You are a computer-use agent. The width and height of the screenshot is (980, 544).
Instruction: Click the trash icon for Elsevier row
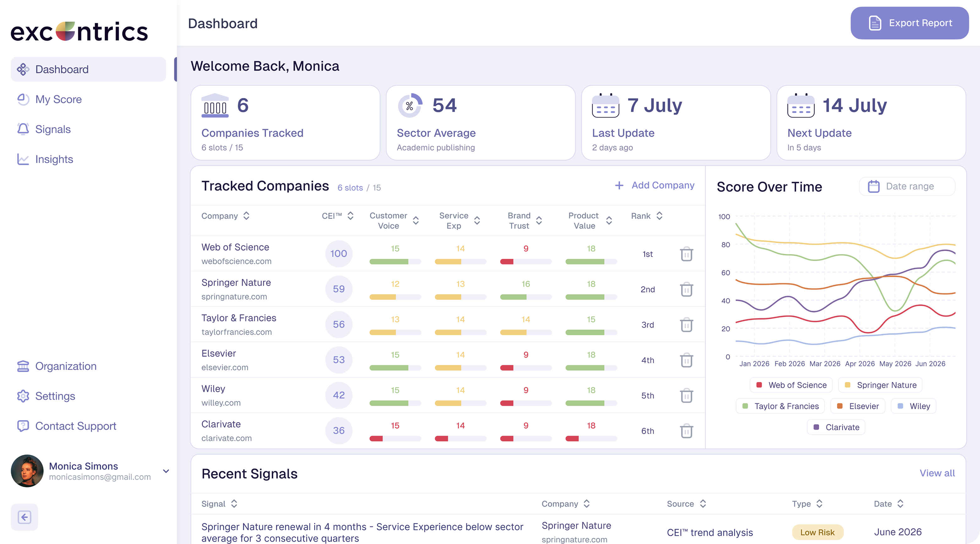click(x=686, y=360)
